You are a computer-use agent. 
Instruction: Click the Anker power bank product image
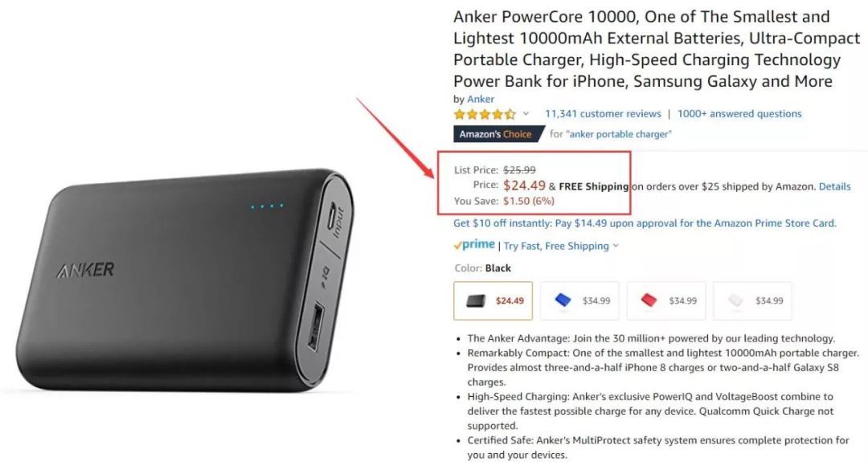click(185, 280)
